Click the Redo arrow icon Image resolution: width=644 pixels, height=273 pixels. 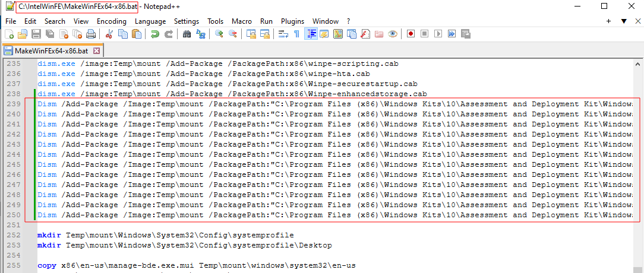(x=169, y=34)
